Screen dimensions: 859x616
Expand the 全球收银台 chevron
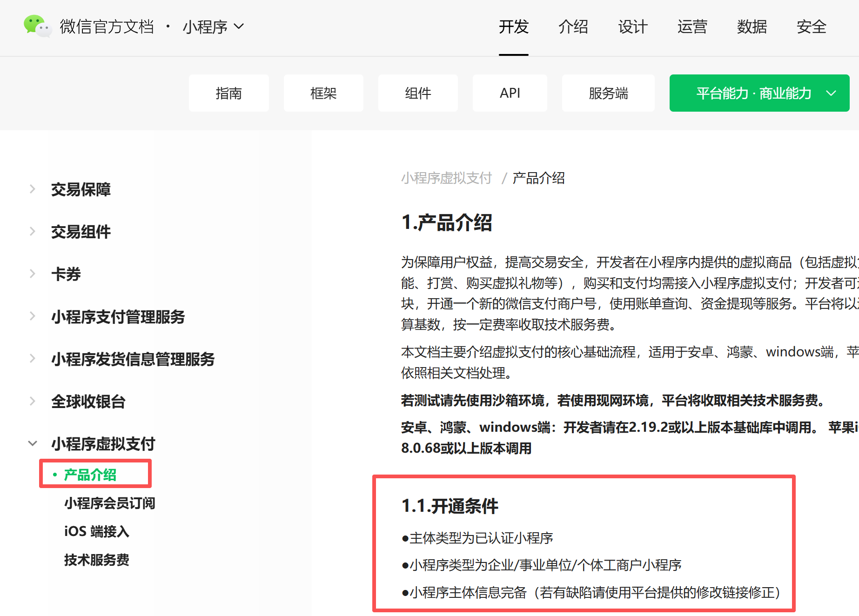33,401
